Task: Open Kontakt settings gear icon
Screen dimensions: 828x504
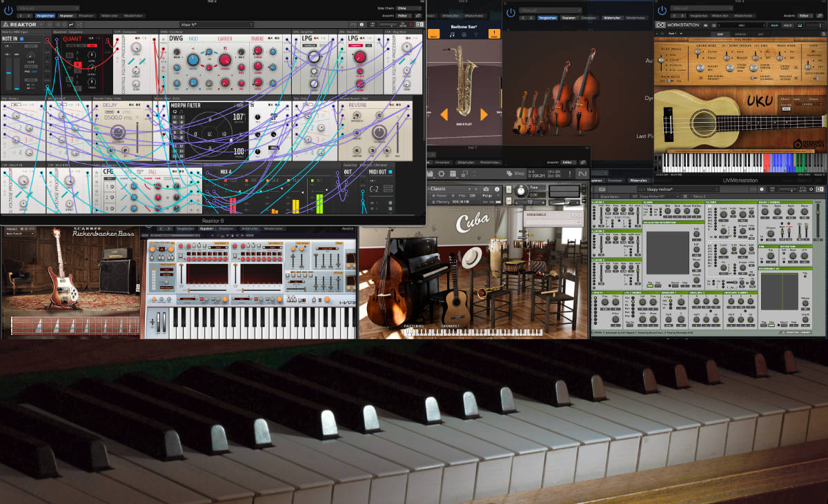Action: coord(442,174)
